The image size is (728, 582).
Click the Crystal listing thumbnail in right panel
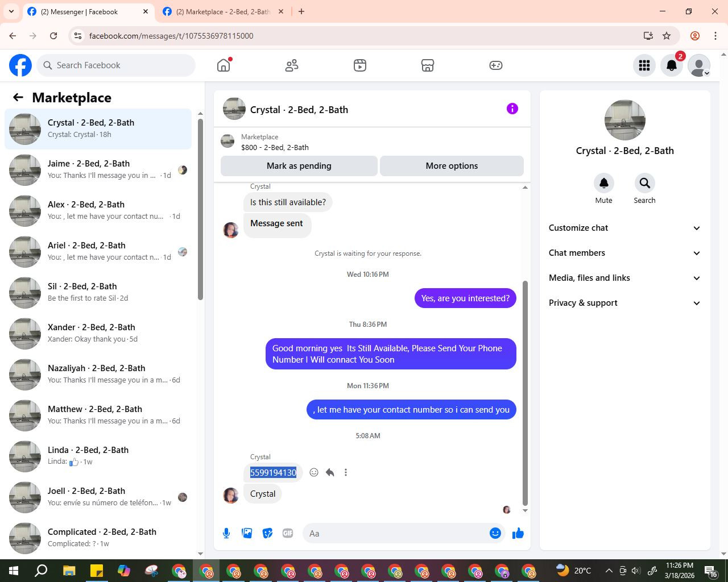[624, 120]
